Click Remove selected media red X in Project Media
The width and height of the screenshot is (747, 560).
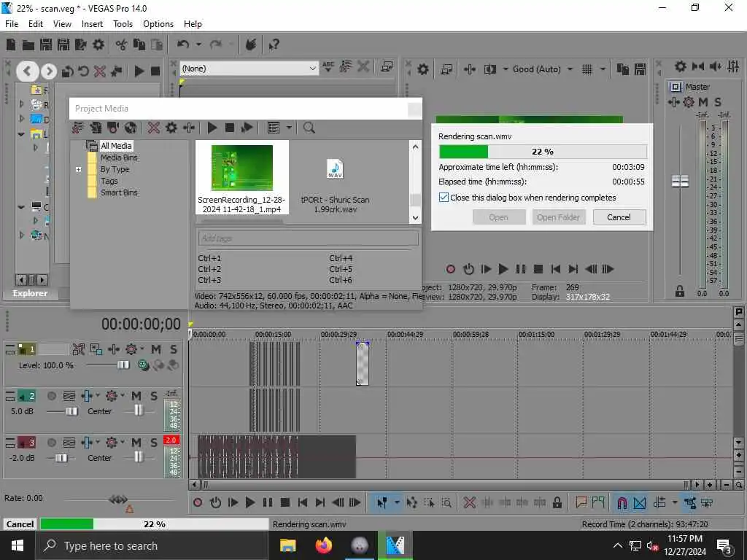pos(153,128)
